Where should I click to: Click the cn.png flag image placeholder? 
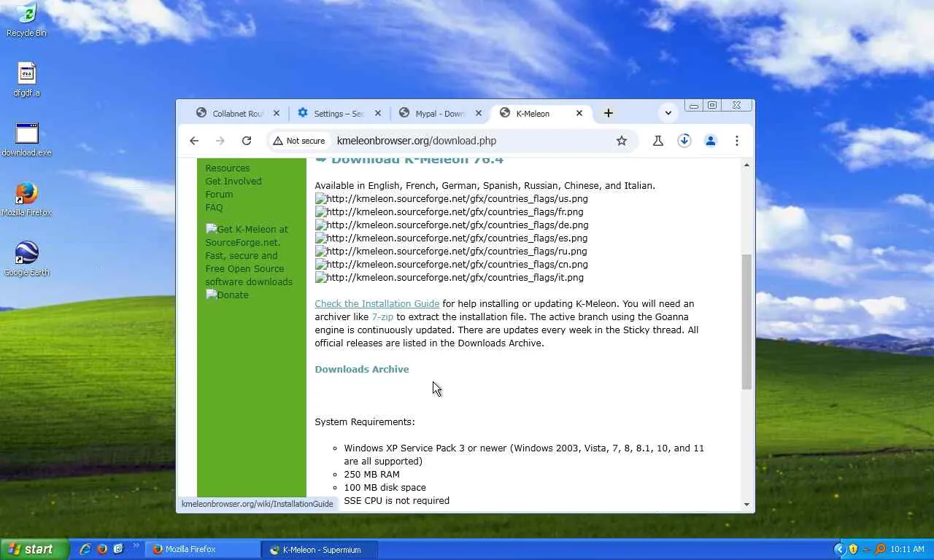click(452, 265)
